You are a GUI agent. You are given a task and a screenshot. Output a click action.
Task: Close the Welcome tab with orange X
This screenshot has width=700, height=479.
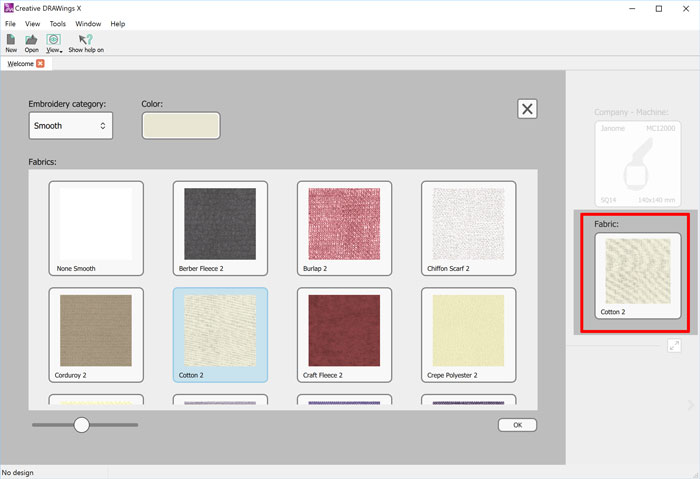[x=40, y=64]
